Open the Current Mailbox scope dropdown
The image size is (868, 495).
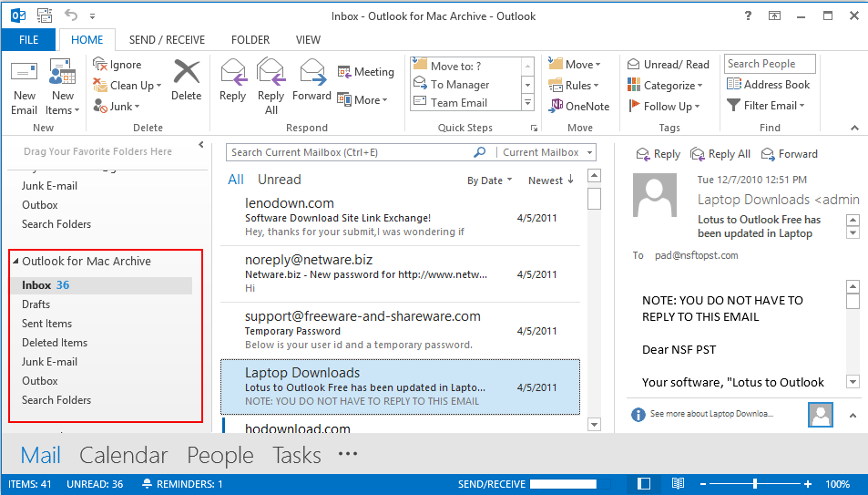(x=546, y=152)
